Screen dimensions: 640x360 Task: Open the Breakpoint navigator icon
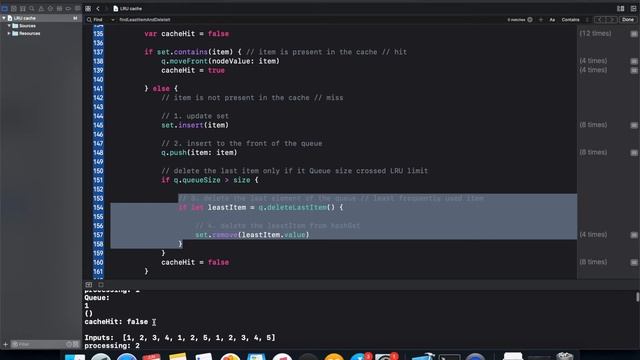(68, 8)
